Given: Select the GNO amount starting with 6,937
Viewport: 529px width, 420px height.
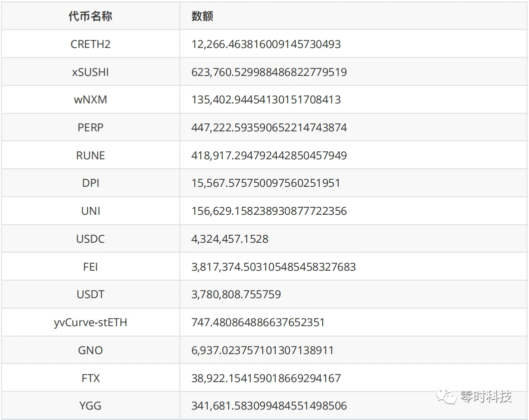Looking at the screenshot, I should [262, 350].
